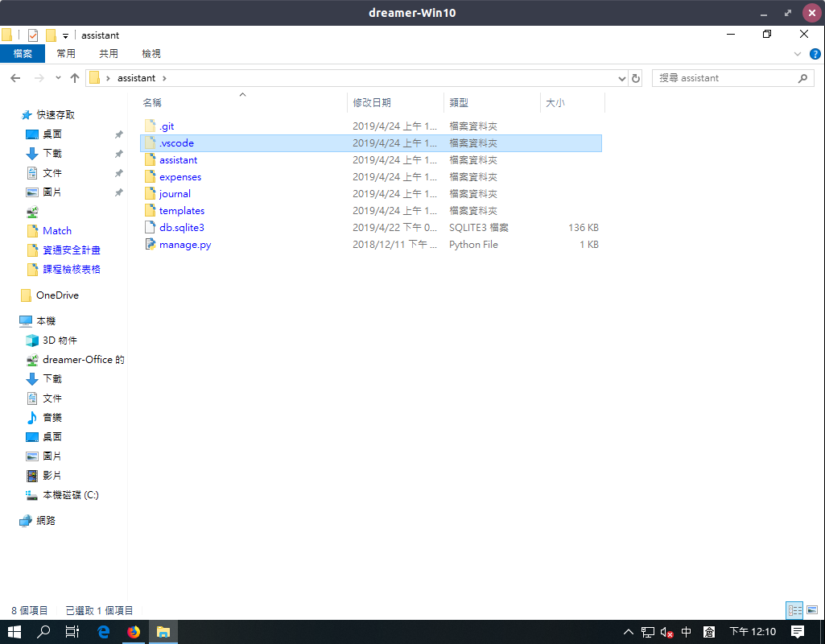Switch to details list view

794,610
